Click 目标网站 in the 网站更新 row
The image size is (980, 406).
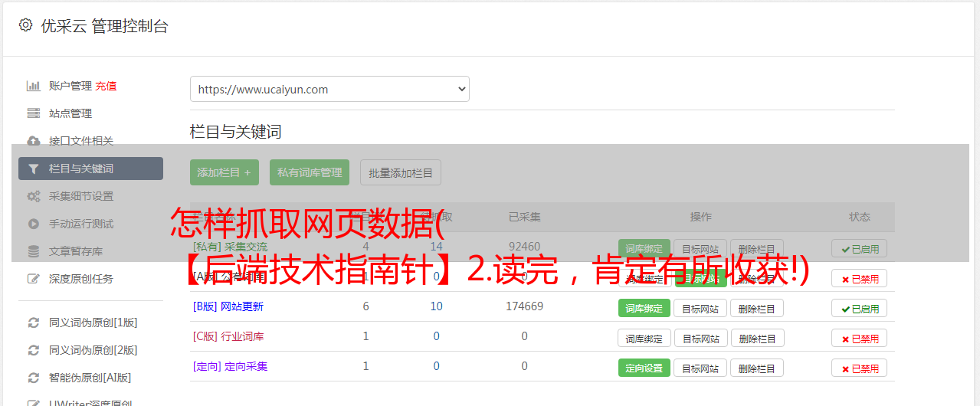700,308
